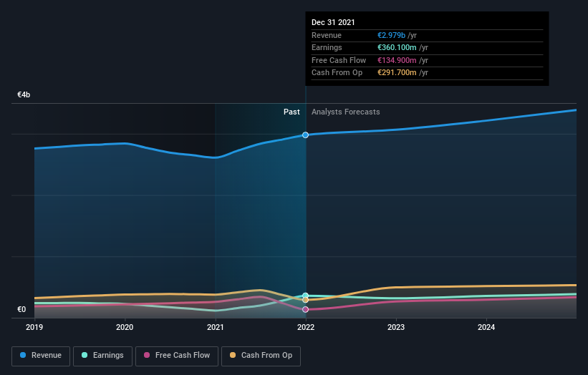Viewport: 588px width, 375px height.
Task: Click the €2.979b revenue value in tooltip
Action: pos(391,35)
